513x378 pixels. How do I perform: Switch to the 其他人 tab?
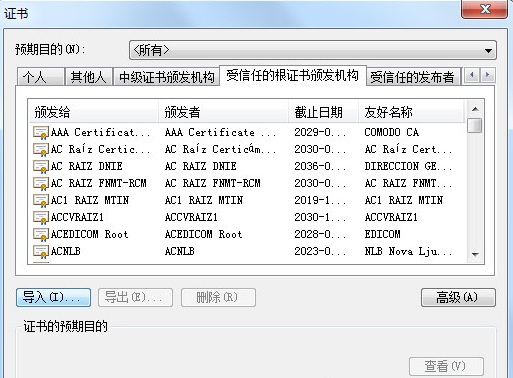[x=88, y=77]
